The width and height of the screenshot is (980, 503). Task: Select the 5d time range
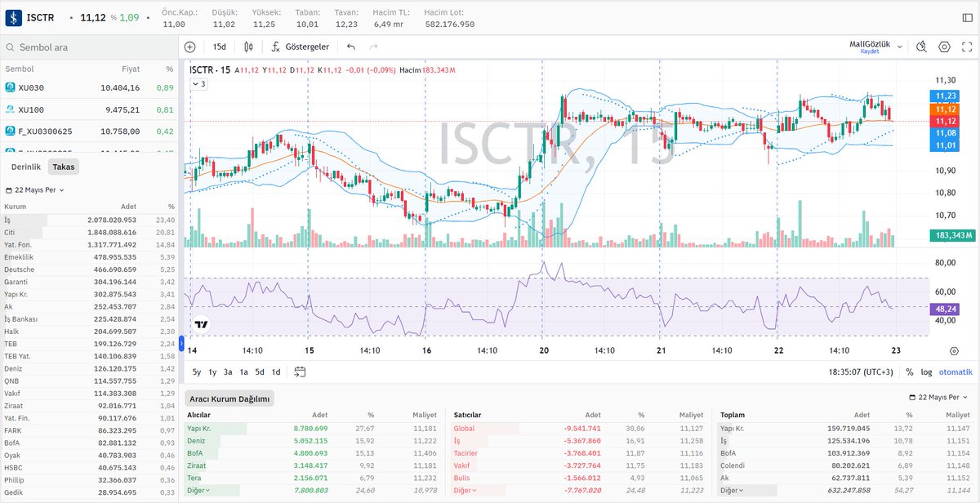tap(260, 372)
